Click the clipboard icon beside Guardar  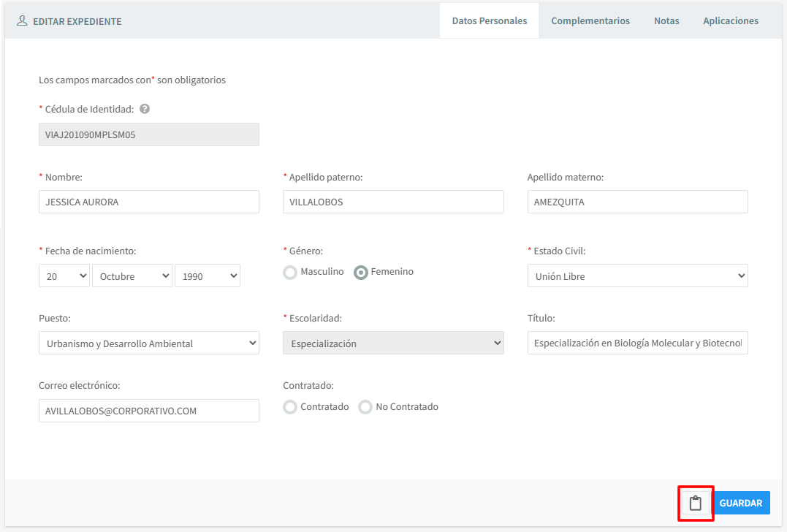point(695,503)
